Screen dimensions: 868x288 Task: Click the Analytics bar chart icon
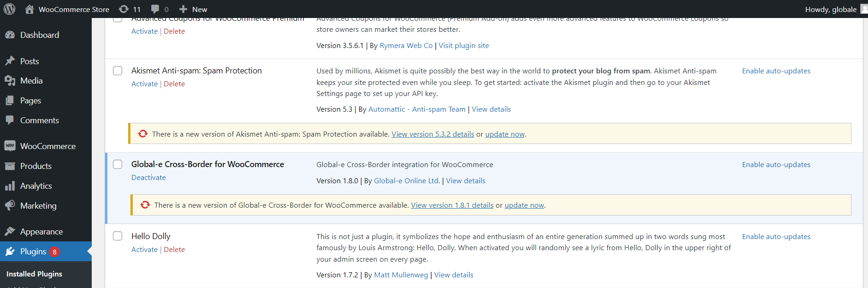[10, 186]
